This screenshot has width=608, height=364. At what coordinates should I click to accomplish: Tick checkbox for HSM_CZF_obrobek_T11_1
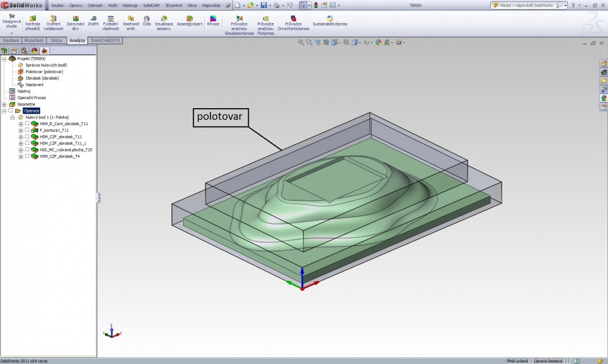tap(27, 143)
